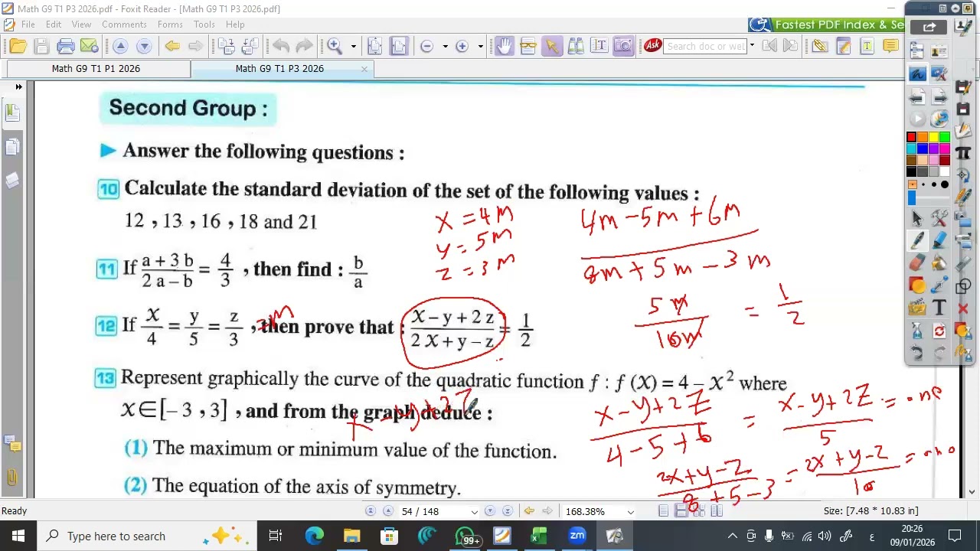Viewport: 980px width, 551px height.
Task: Select the Hand tool
Action: coord(504,46)
